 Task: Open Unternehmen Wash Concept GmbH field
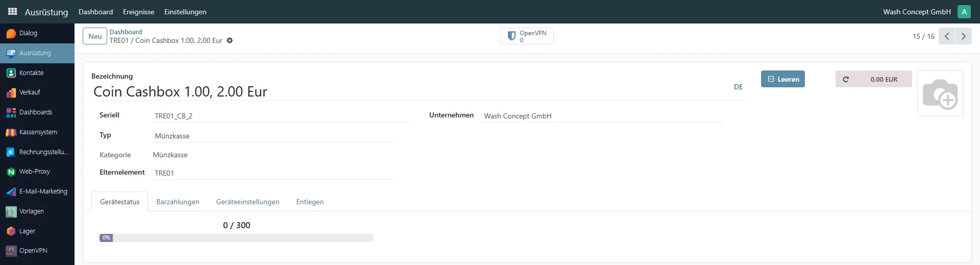pyautogui.click(x=603, y=116)
